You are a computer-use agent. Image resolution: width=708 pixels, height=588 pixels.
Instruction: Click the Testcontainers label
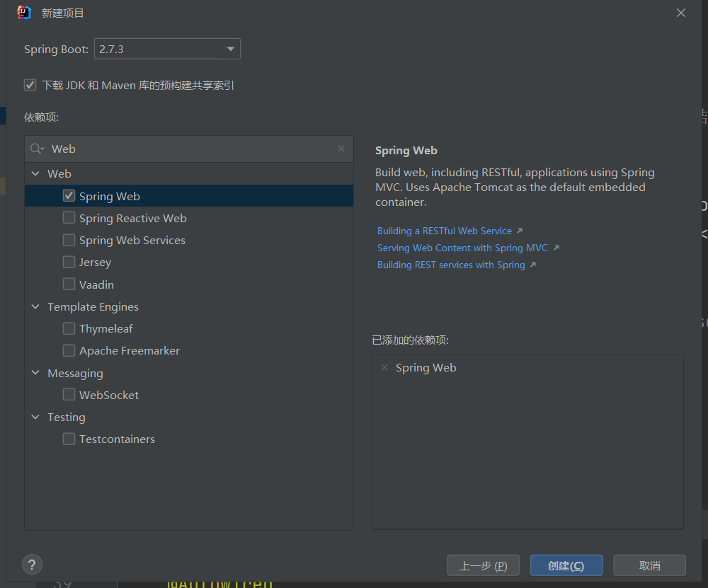click(x=117, y=439)
